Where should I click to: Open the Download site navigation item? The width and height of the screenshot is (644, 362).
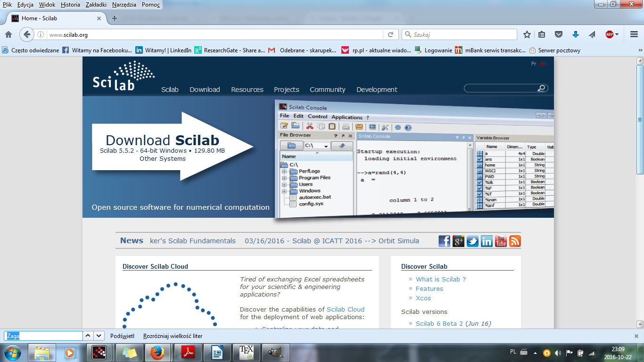(205, 90)
